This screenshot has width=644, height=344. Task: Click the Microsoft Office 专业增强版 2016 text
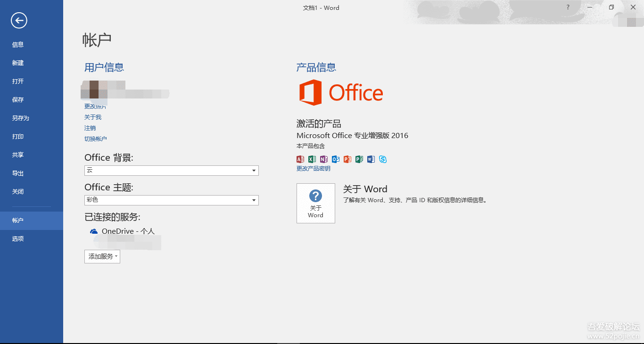[x=352, y=136]
